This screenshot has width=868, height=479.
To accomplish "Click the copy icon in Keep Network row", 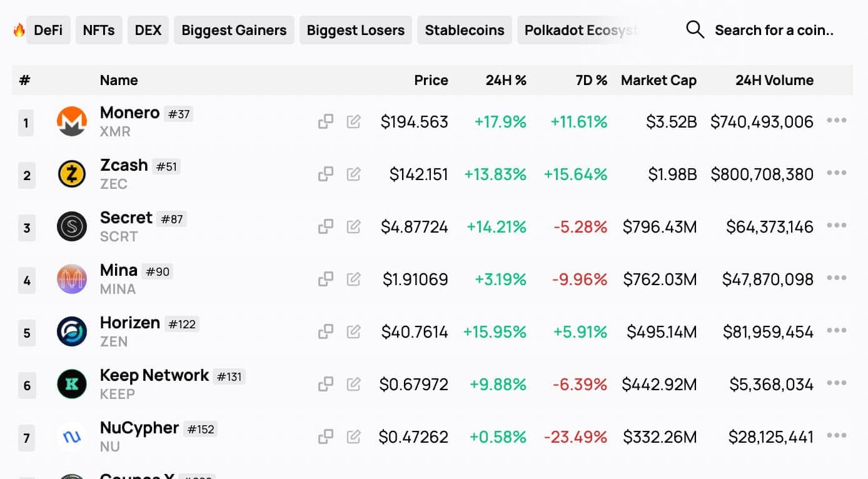I will [325, 384].
